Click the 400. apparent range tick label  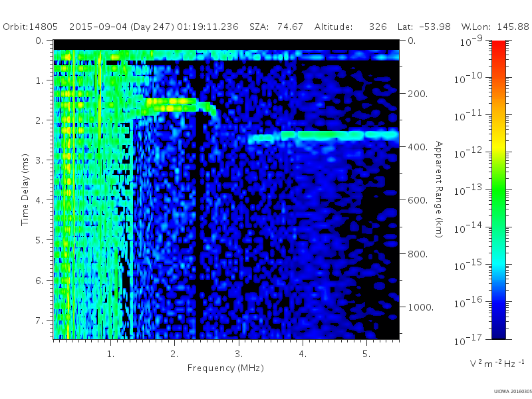(418, 147)
